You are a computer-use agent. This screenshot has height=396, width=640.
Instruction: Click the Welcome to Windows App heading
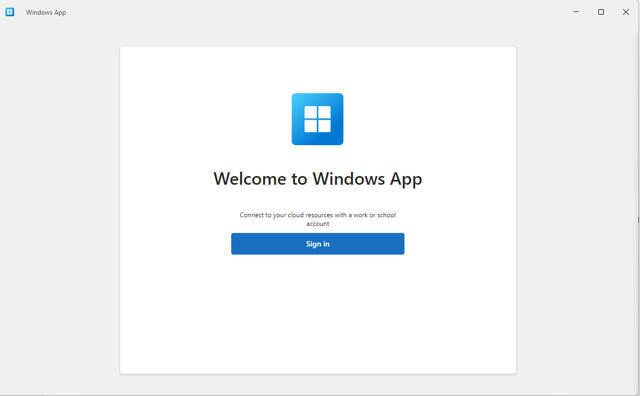click(318, 179)
